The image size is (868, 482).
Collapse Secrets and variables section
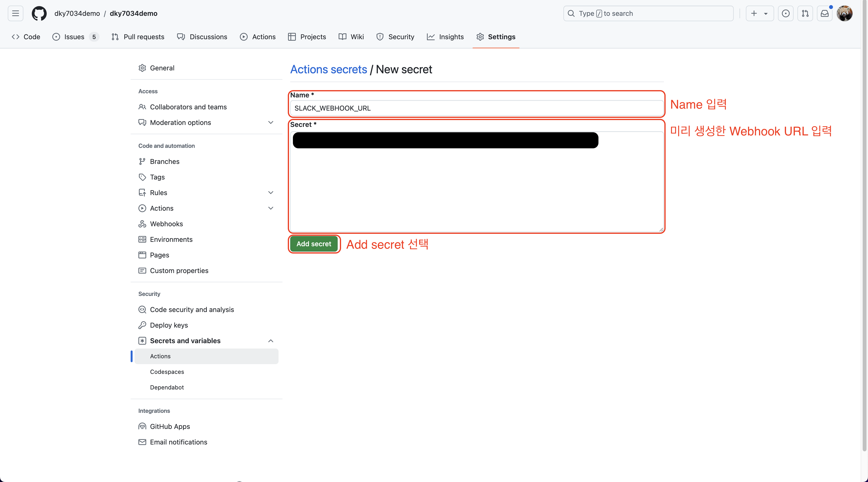(270, 341)
